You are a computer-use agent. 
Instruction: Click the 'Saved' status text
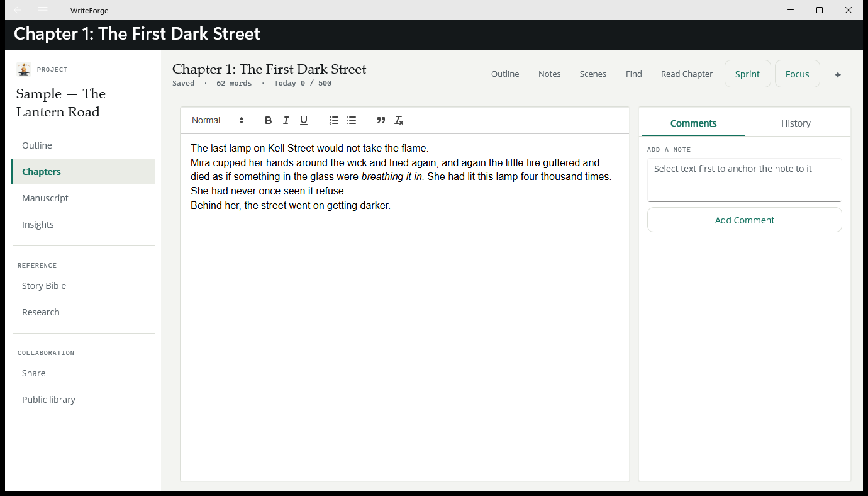(x=184, y=83)
